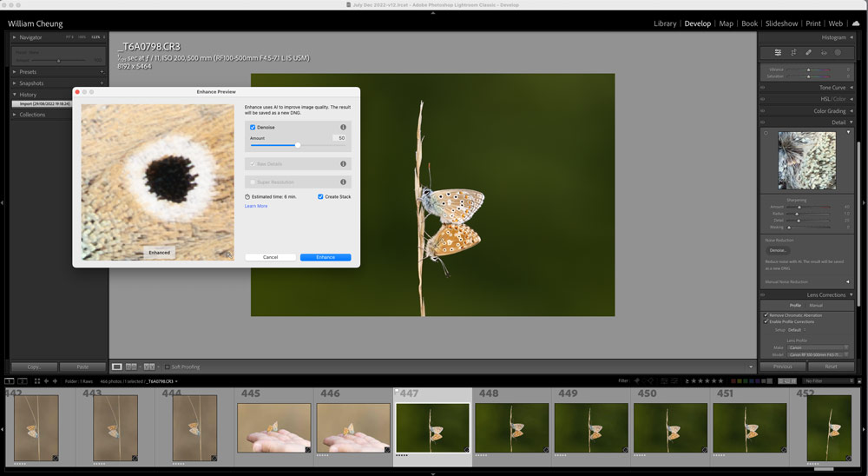
Task: Click Cancel button in Enhance Preview
Action: 270,257
